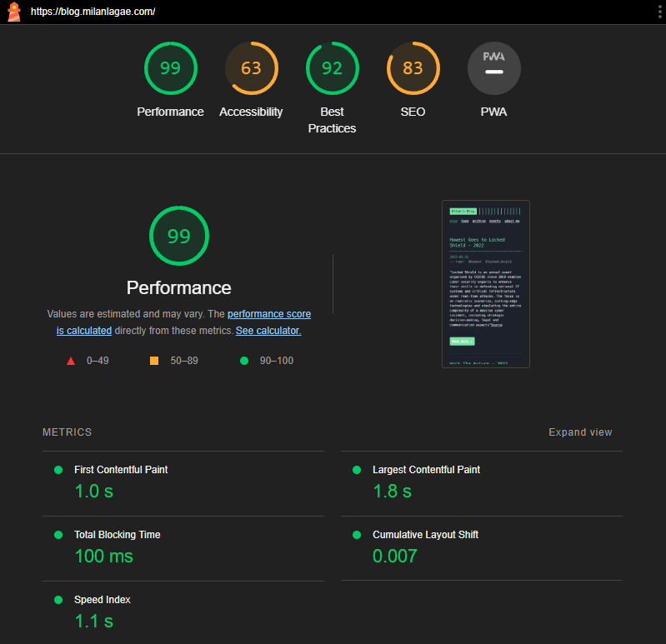Jump to Performance score gauge 99
Image resolution: width=666 pixels, height=644 pixels.
coord(170,68)
